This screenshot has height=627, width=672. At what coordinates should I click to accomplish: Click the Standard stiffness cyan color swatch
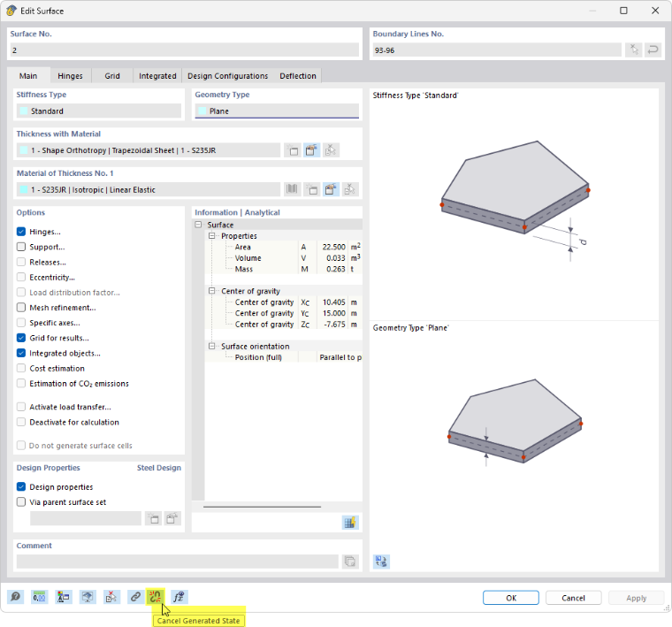[x=25, y=111]
